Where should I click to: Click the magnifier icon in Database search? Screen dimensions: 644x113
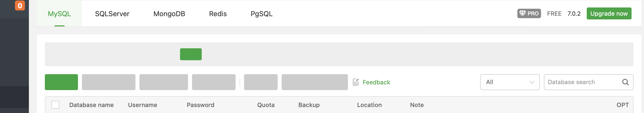625,82
